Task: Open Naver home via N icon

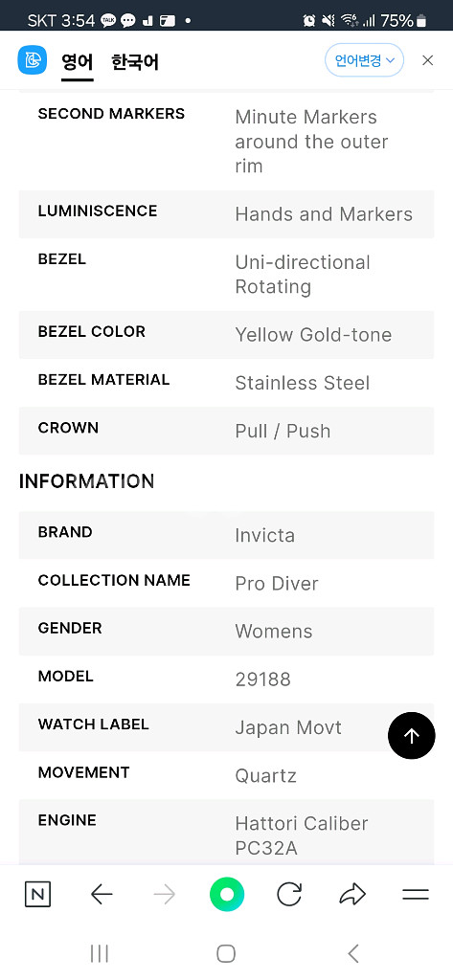Action: tap(37, 895)
